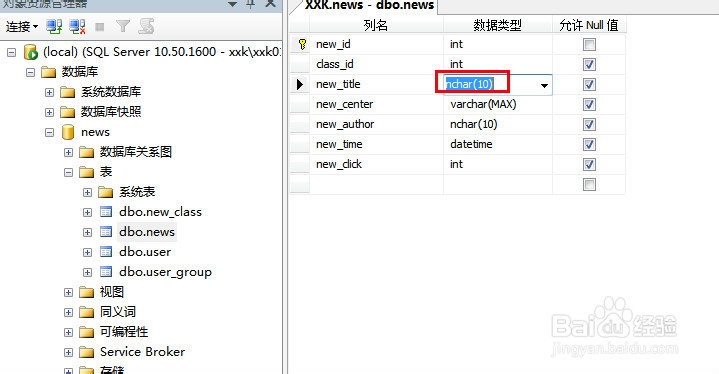Toggle Allow Null for new_center
This screenshot has width=719, height=374.
coord(589,104)
